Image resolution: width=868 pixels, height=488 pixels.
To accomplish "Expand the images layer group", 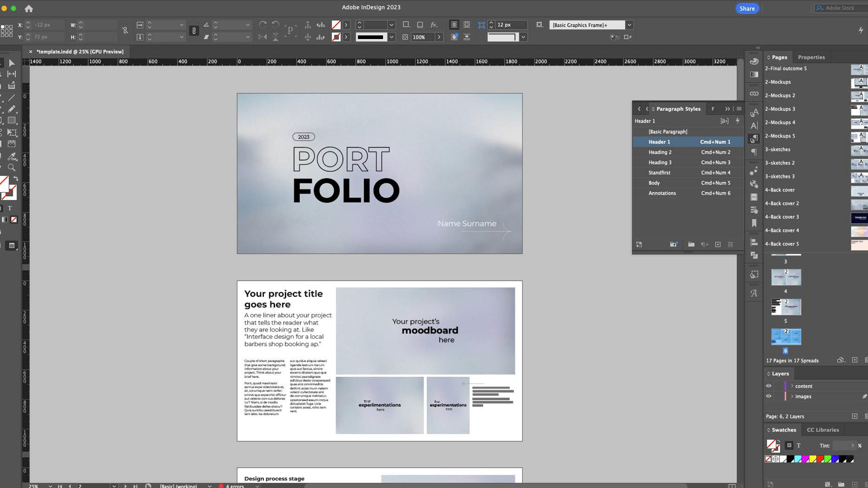I will click(792, 396).
